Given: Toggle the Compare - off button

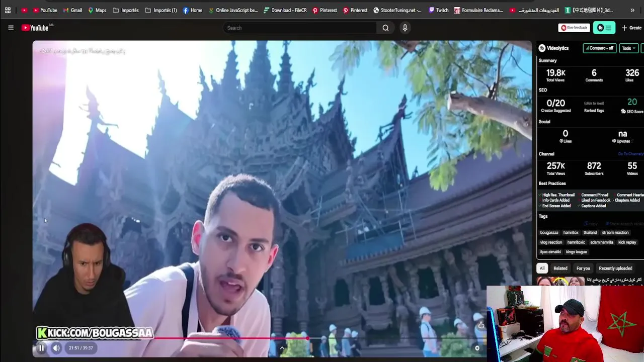Looking at the screenshot, I should point(600,48).
